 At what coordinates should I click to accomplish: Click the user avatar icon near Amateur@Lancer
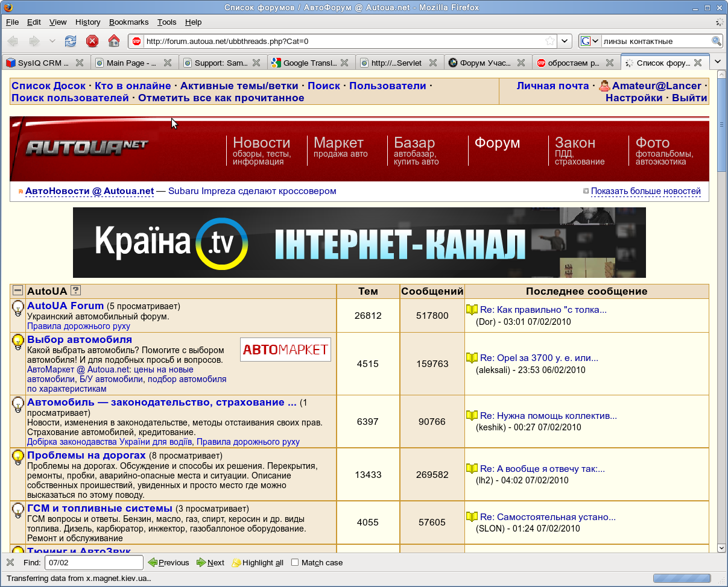(x=604, y=86)
